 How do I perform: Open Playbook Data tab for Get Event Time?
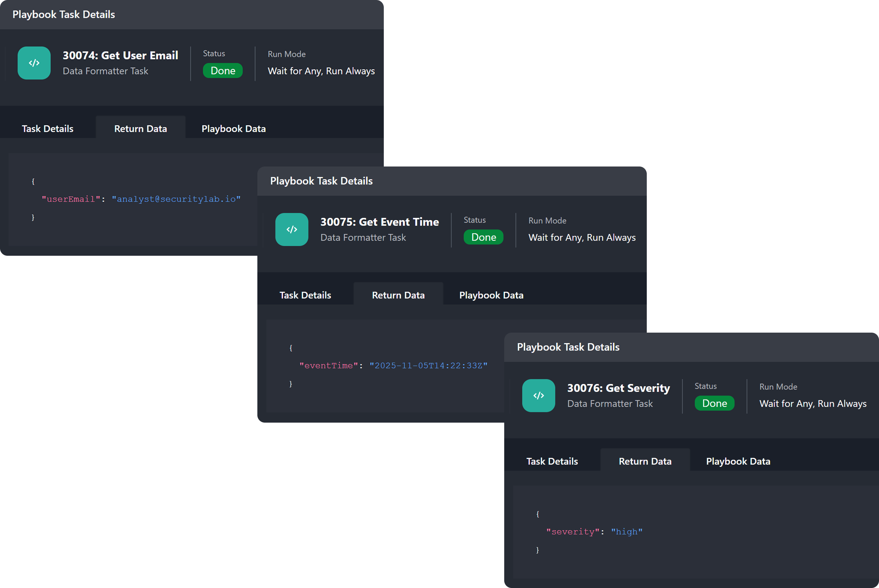[491, 295]
